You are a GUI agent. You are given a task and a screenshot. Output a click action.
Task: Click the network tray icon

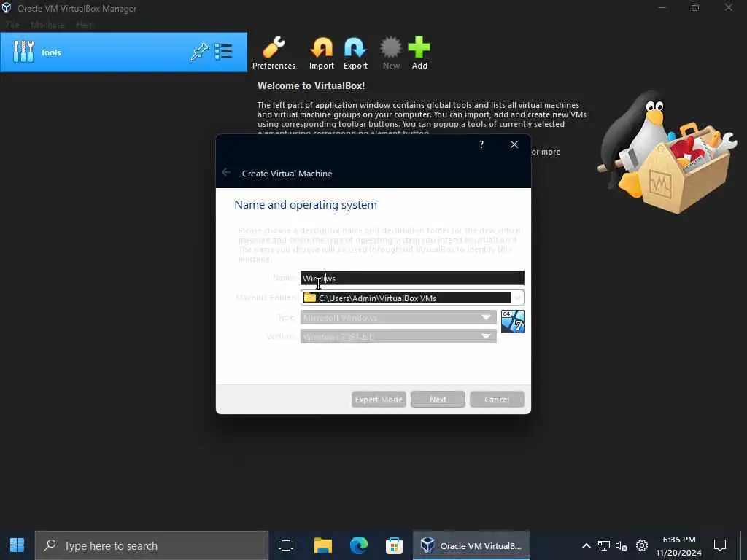point(603,545)
